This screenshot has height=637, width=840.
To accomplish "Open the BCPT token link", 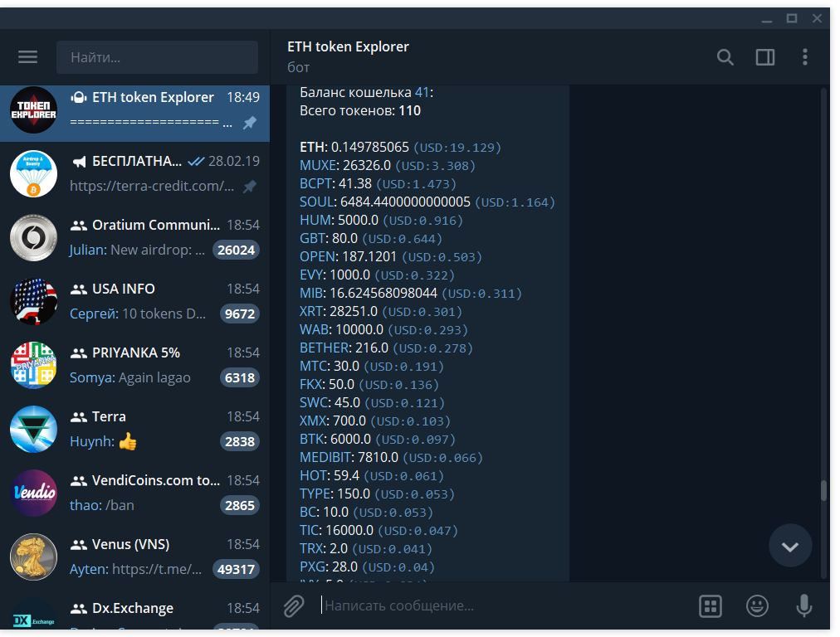I will 316,183.
